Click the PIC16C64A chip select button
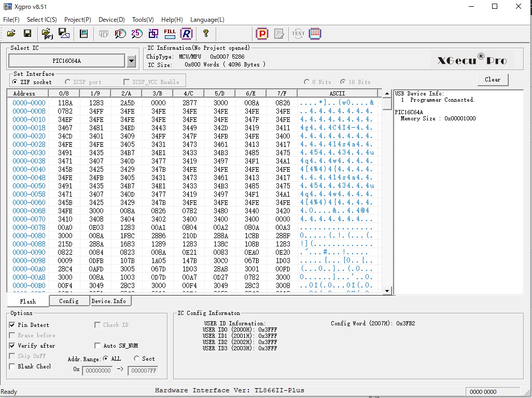 (66, 61)
